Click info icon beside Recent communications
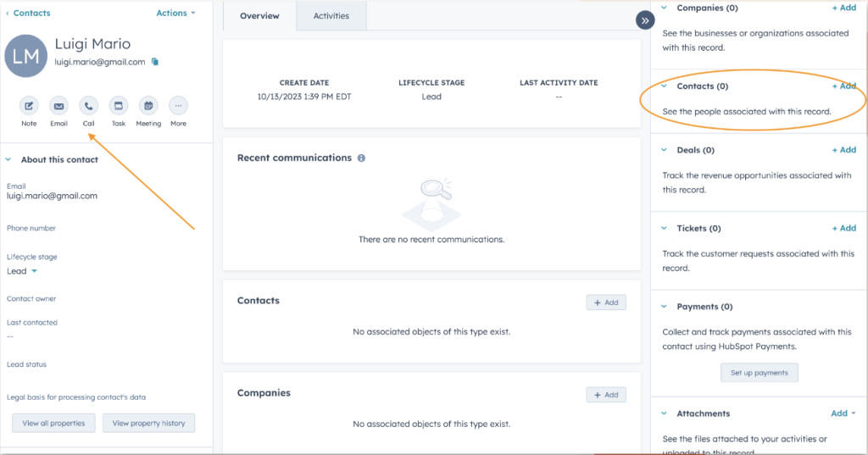 pyautogui.click(x=361, y=158)
